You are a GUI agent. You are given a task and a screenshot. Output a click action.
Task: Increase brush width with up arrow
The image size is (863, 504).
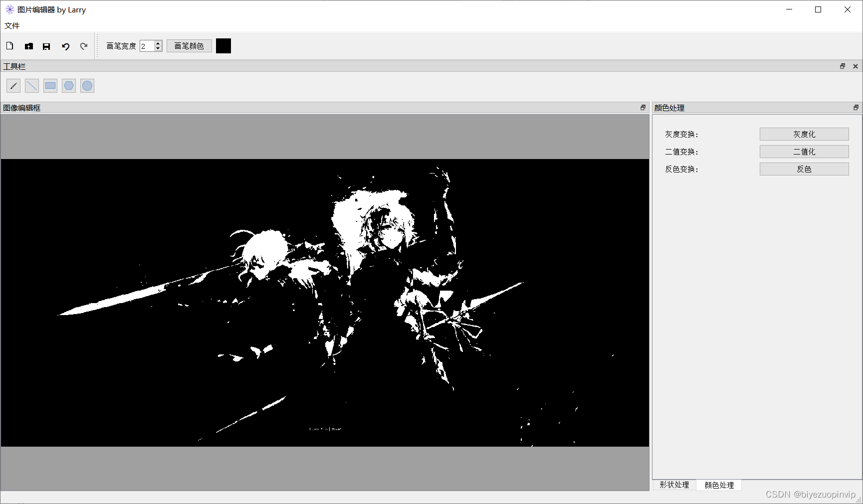click(158, 43)
